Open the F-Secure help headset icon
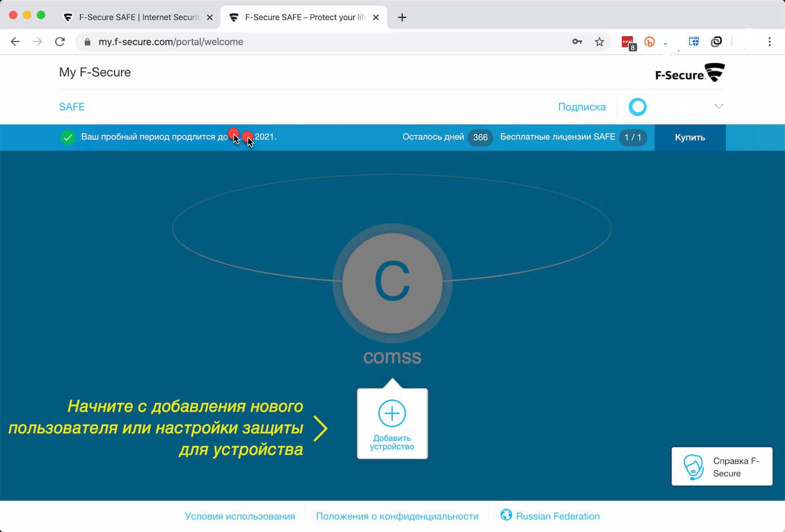The height and width of the screenshot is (532, 785). tap(693, 467)
